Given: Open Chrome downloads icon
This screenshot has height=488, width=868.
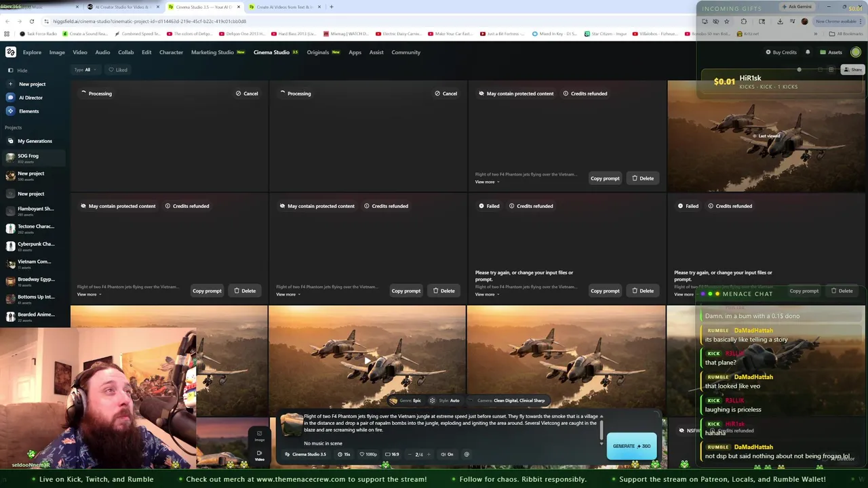Looking at the screenshot, I should [x=779, y=21].
